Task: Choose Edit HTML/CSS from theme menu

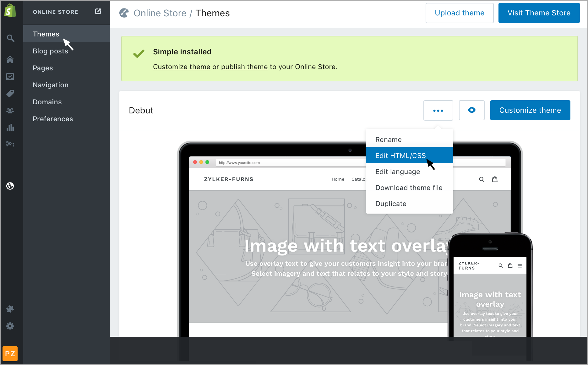Action: click(x=409, y=155)
